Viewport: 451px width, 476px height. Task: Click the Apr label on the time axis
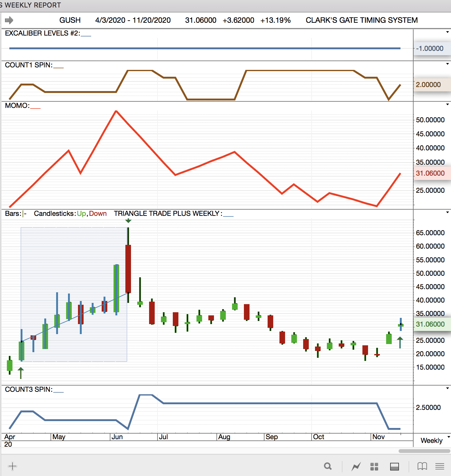10,437
